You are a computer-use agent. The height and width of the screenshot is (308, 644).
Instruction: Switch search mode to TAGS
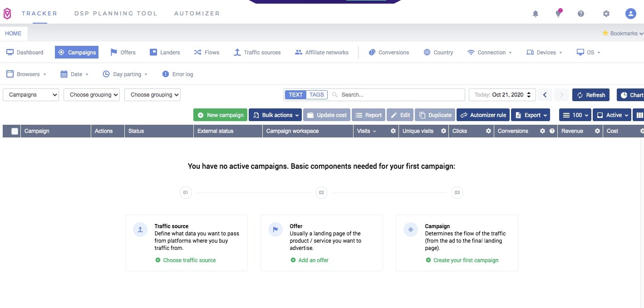[316, 95]
